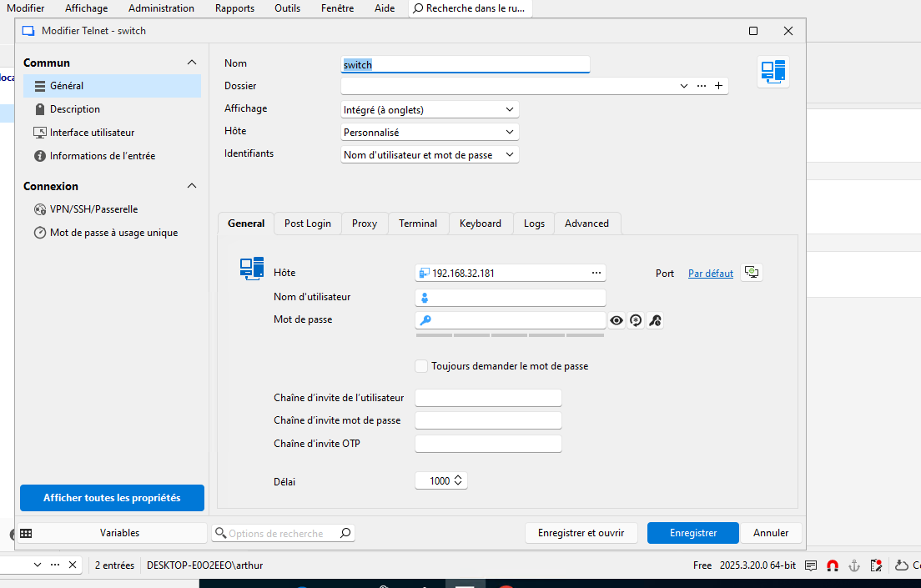The height and width of the screenshot is (588, 921).
Task: Open the password history key icon
Action: point(656,320)
